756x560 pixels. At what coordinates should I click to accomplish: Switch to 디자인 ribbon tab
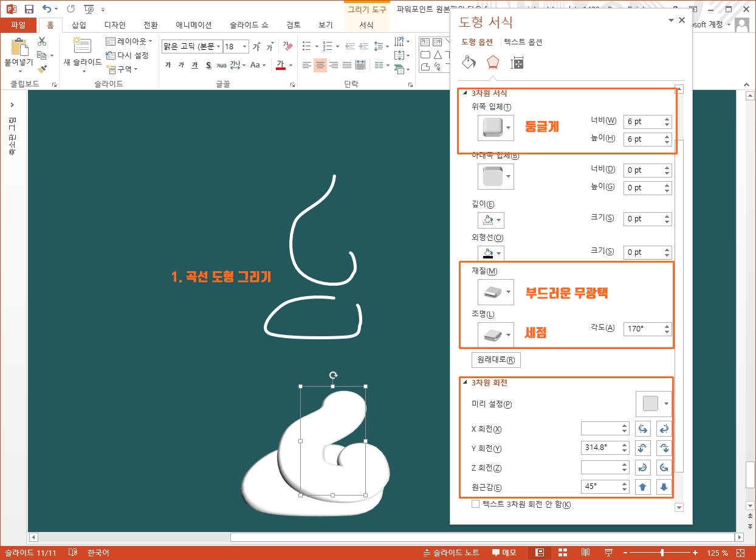tap(115, 25)
